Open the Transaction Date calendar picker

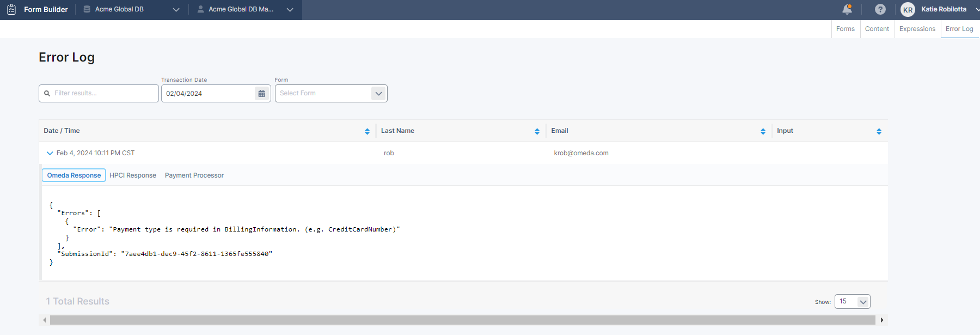coord(261,94)
